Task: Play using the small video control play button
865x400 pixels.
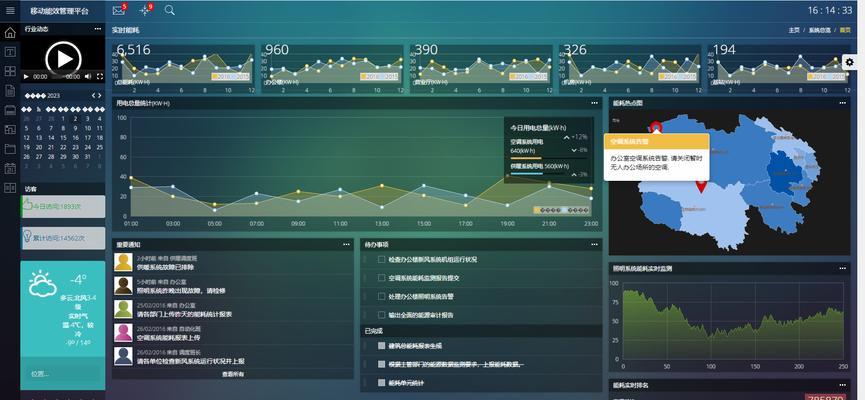Action: (25, 77)
